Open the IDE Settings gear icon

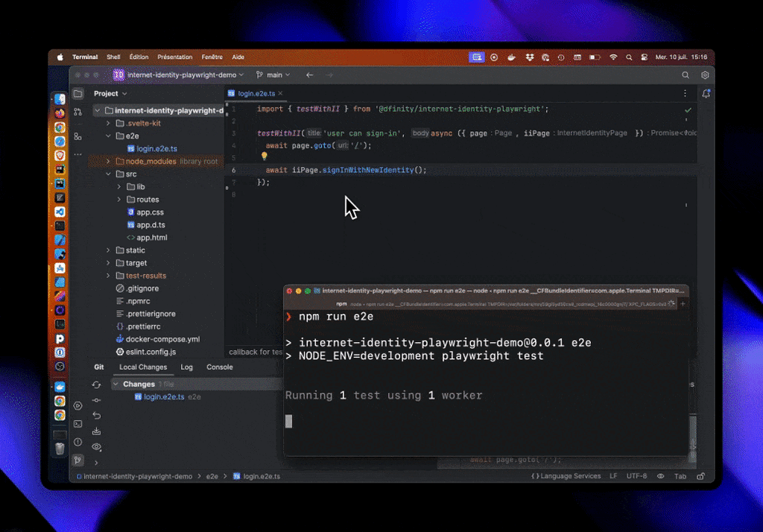pos(706,75)
